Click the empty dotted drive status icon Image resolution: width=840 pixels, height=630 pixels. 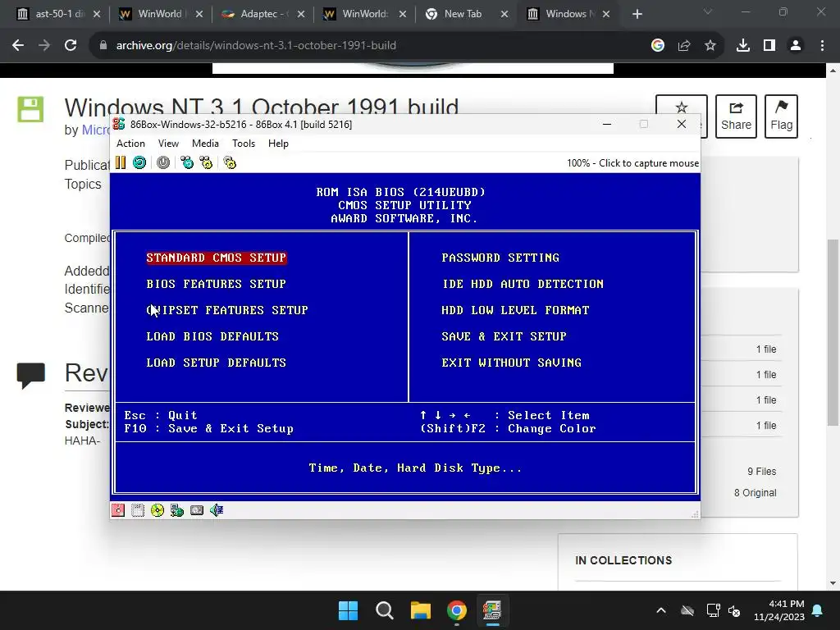(x=138, y=510)
